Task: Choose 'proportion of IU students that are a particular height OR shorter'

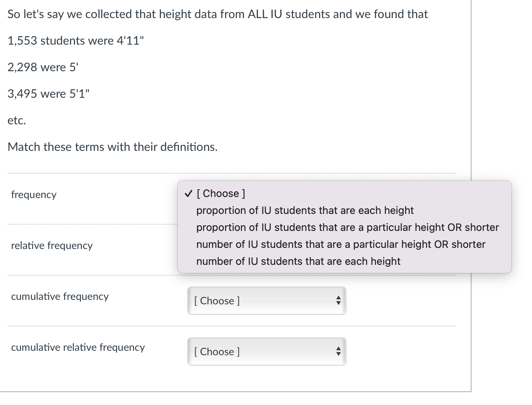Action: (x=347, y=227)
